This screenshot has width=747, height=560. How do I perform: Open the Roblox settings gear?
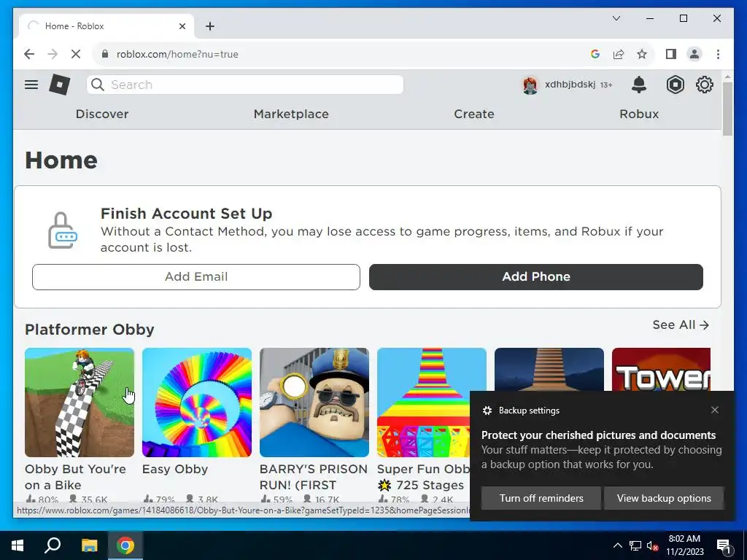coord(704,85)
